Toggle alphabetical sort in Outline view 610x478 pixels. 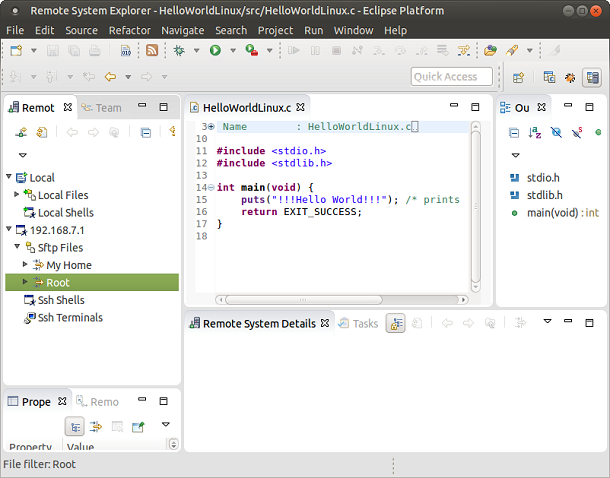point(535,132)
